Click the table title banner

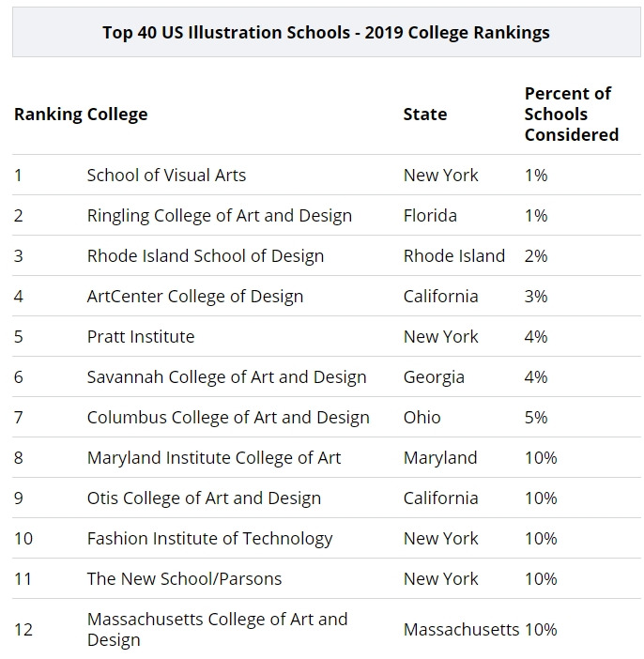click(x=326, y=33)
